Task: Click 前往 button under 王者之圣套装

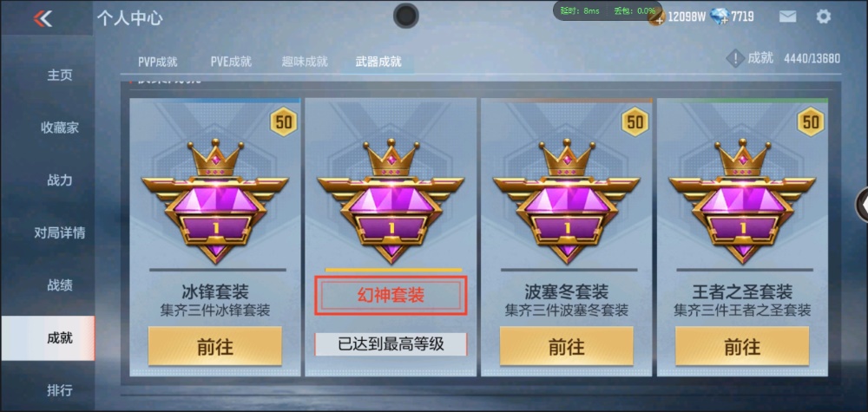Action: coord(742,346)
